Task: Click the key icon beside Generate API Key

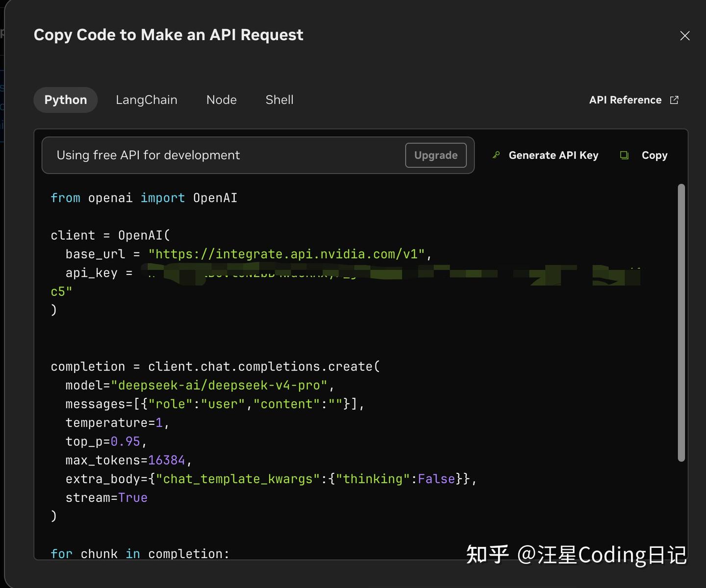Action: point(496,155)
